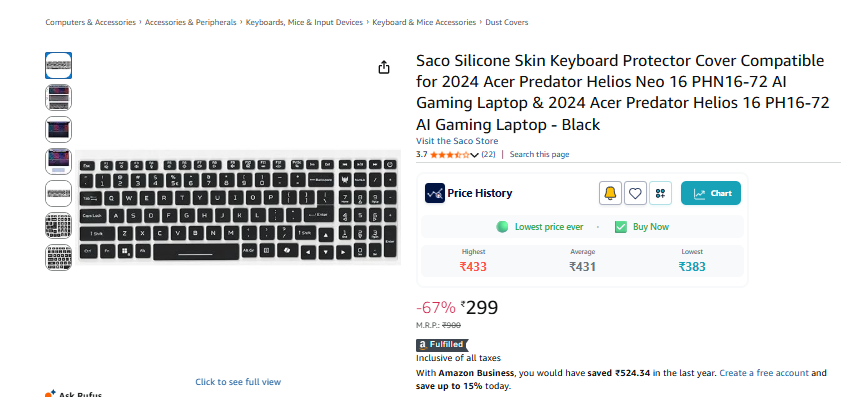848x397 pixels.
Task: Select Dust Covers breadcrumb
Action: point(506,22)
